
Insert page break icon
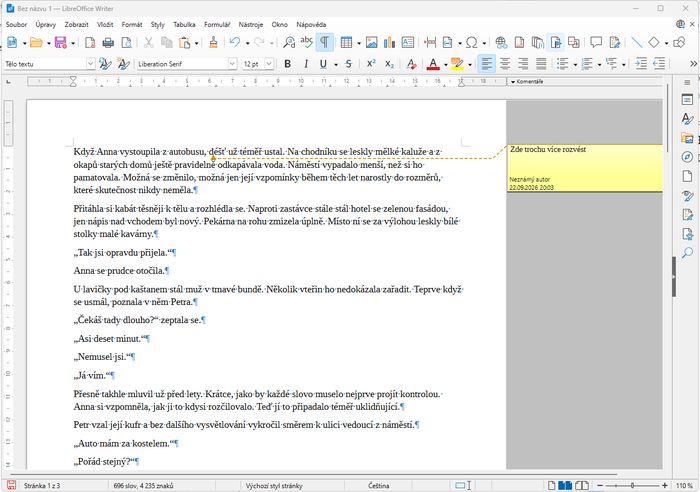click(x=430, y=42)
